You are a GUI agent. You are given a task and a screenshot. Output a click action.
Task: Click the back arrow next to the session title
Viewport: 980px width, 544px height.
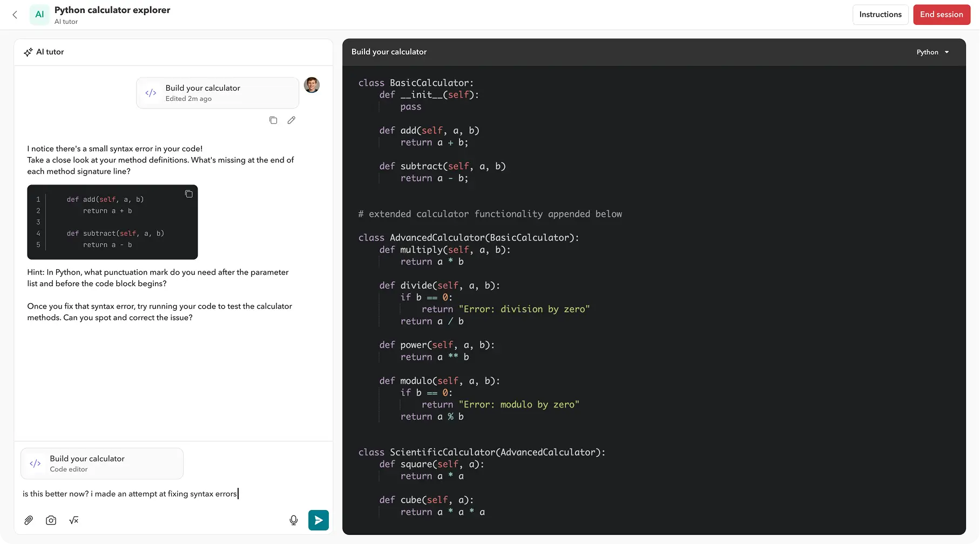(x=15, y=15)
